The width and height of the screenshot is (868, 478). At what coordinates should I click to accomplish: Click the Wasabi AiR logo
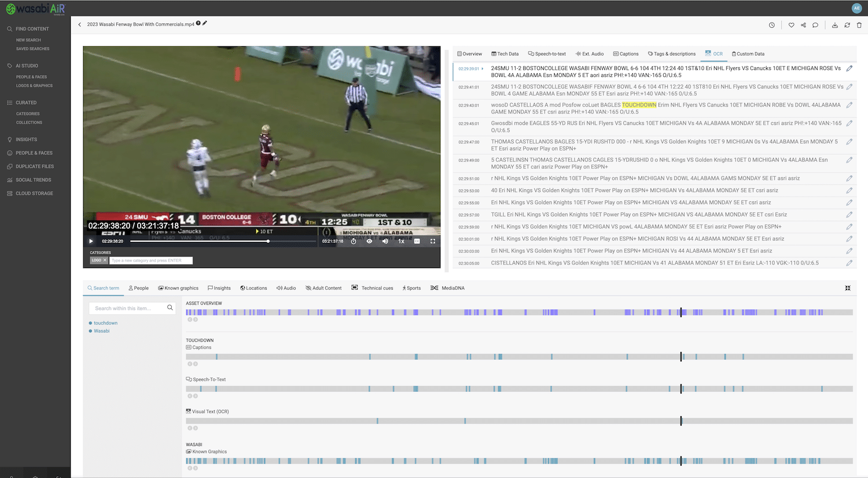click(x=36, y=9)
